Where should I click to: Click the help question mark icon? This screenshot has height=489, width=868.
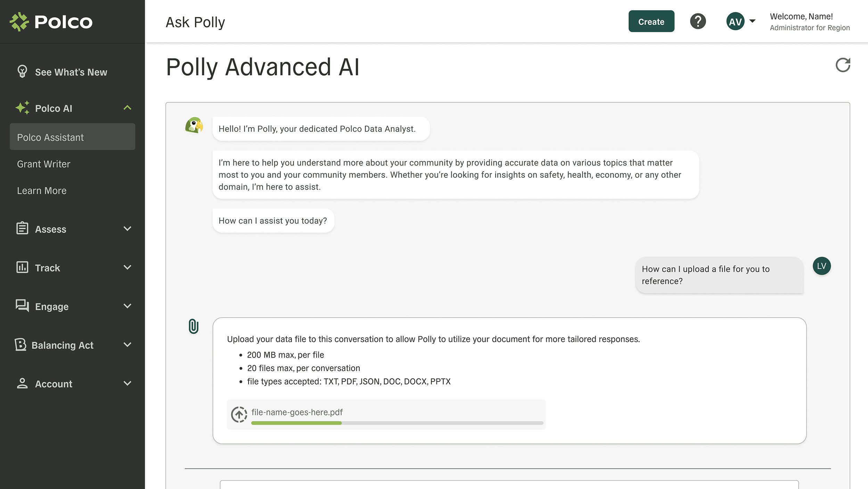pos(698,21)
